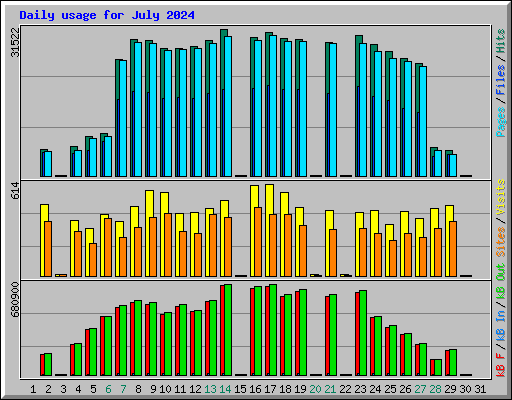Click the orange sites bar for day 6
Image resolution: width=512 pixels, height=400 pixels.
pos(108,248)
